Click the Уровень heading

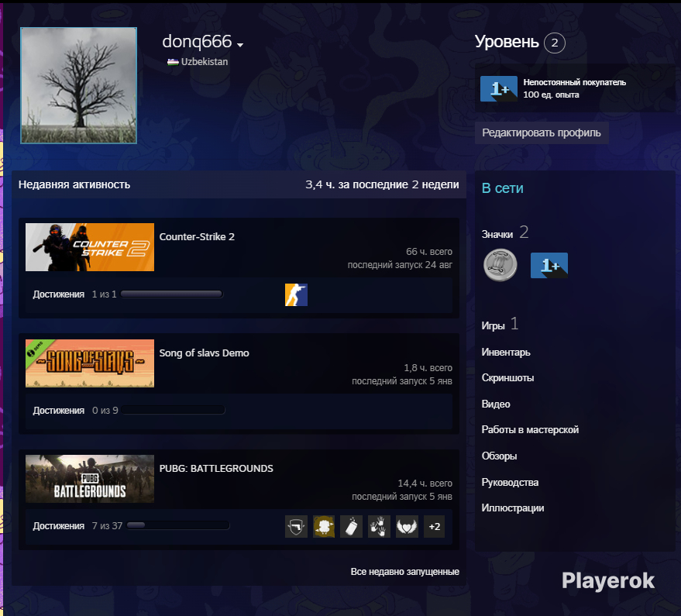(507, 42)
